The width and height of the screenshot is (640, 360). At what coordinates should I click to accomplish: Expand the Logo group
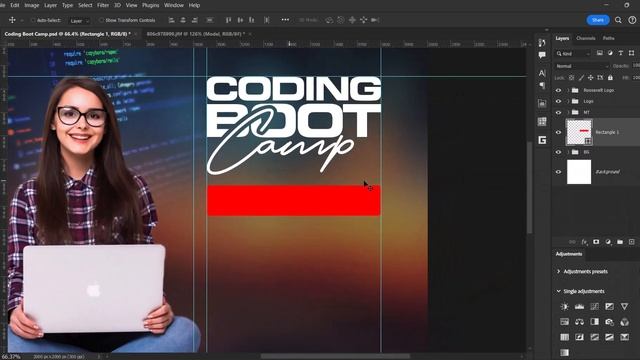[568, 101]
